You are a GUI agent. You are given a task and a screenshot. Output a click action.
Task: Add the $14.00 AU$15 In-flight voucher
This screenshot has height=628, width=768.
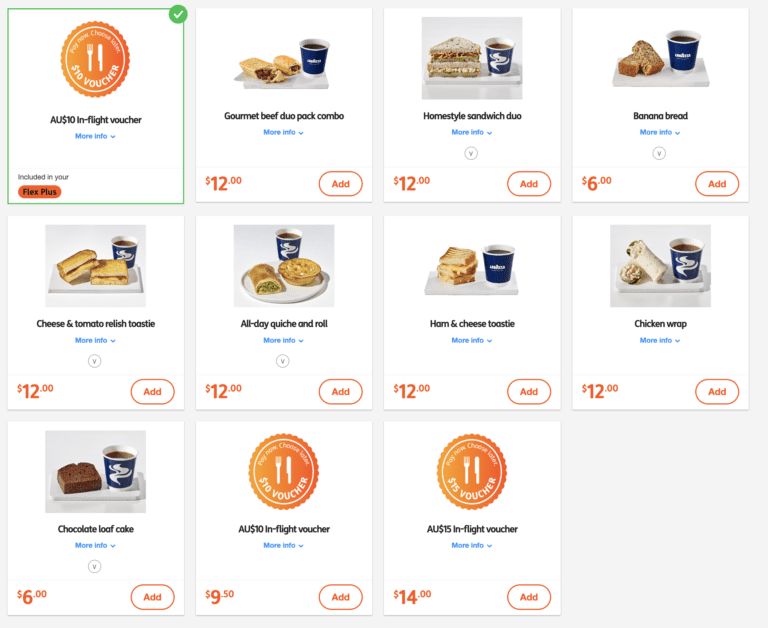pyautogui.click(x=529, y=597)
